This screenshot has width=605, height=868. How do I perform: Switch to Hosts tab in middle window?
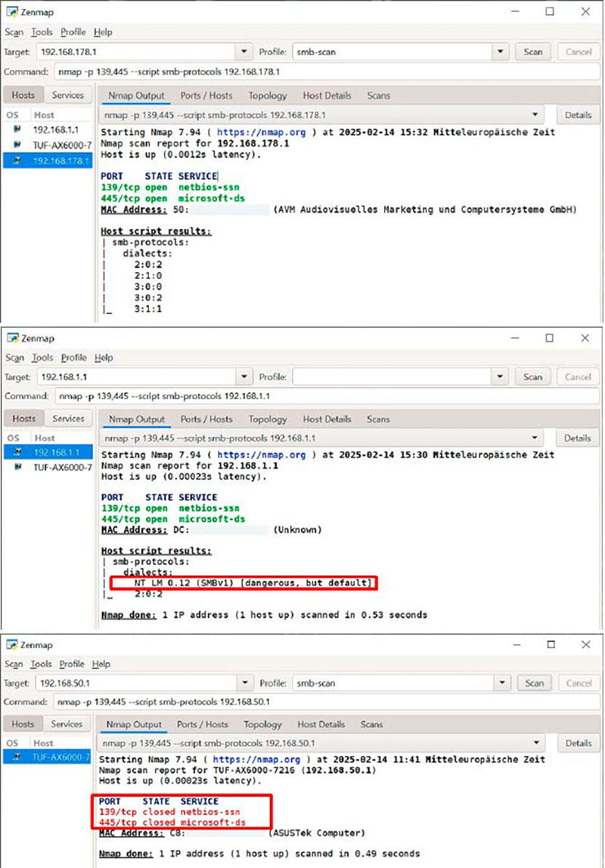[23, 419]
